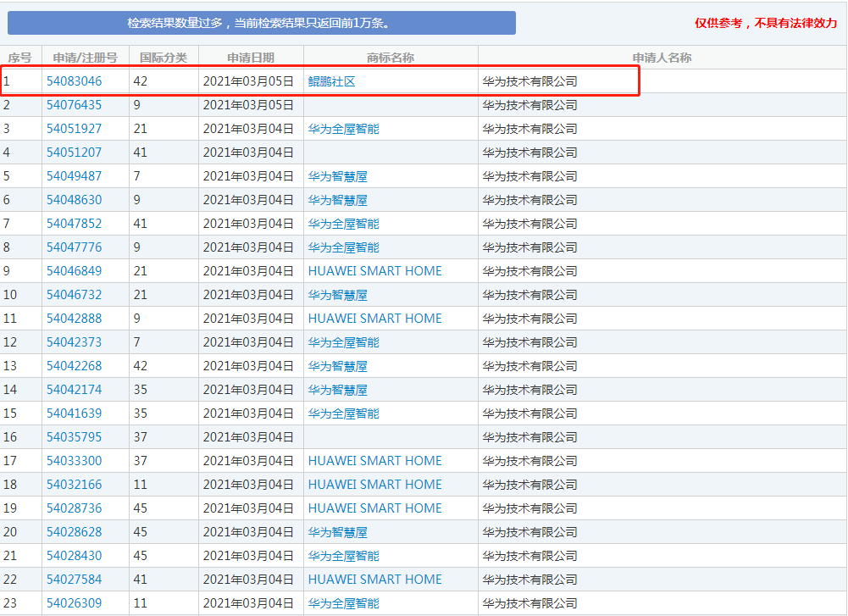848x616 pixels.
Task: Open HUAWEI SMART HOME in row 22
Action: coord(374,580)
